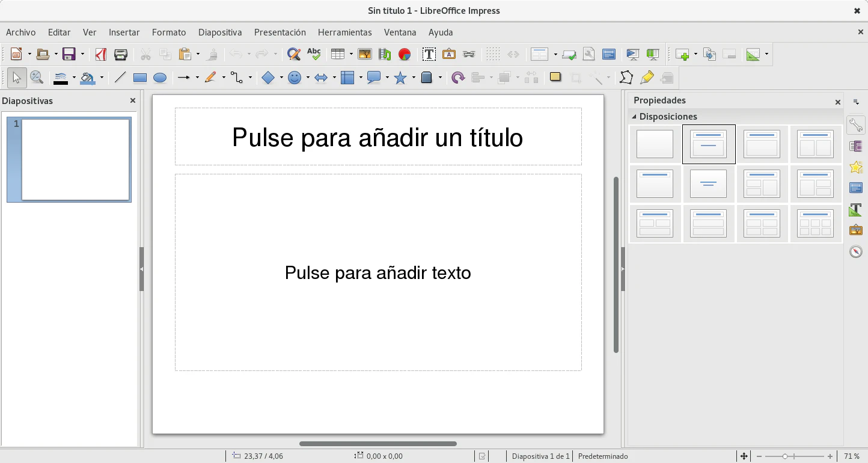
Task: Select slide 1 thumbnail in Diapositivas panel
Action: coord(75,159)
